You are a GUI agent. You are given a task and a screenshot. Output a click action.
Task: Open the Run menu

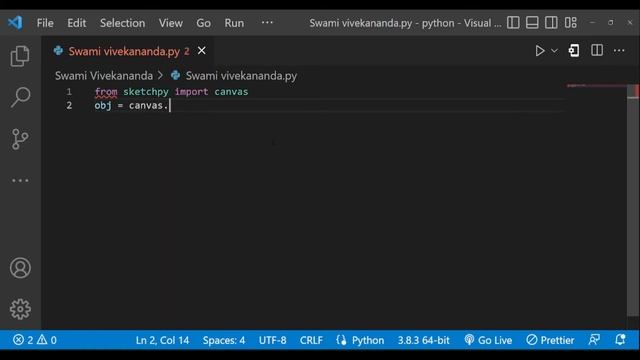click(234, 23)
